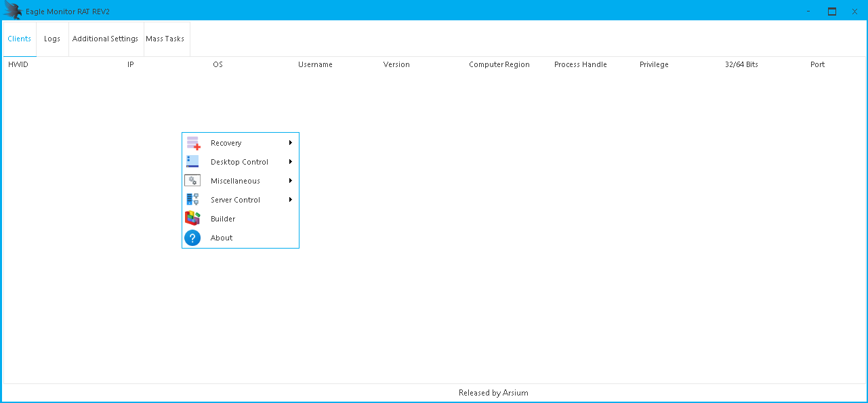This screenshot has height=403, width=868.
Task: Click the Server Control network icon
Action: point(192,200)
